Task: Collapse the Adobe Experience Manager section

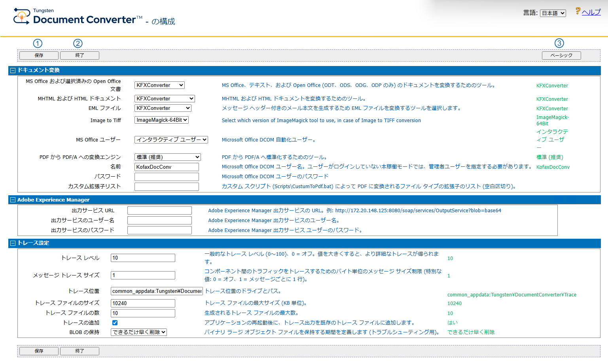Action: [x=13, y=200]
